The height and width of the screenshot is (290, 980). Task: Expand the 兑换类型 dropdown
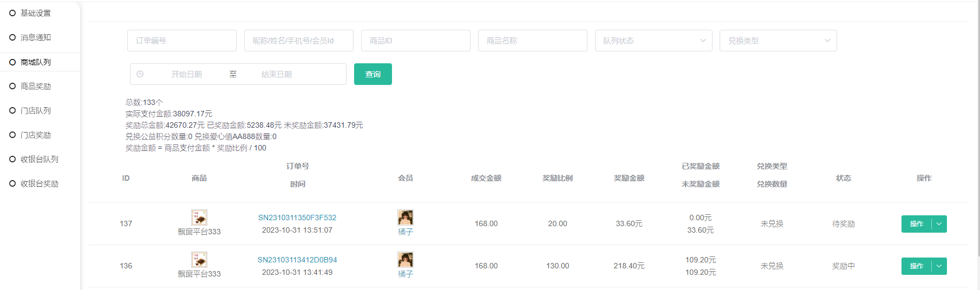tap(778, 41)
